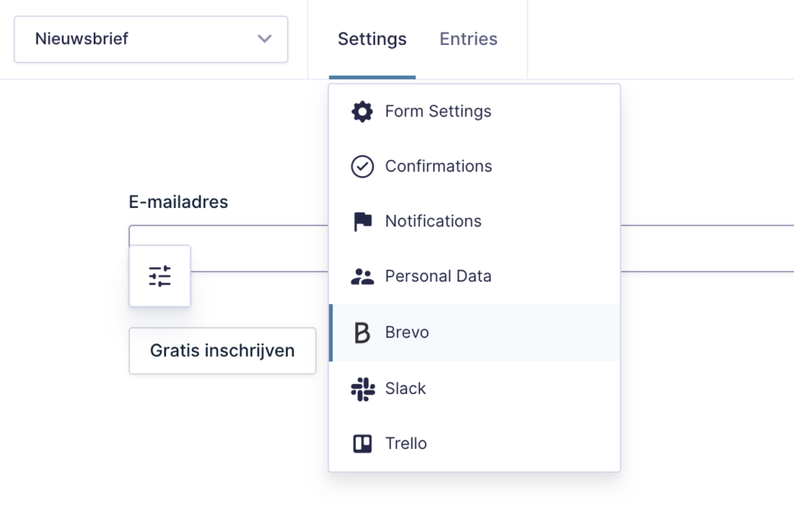Click the Slack logo icon
Viewport: 794px width, 532px height.
click(x=362, y=389)
